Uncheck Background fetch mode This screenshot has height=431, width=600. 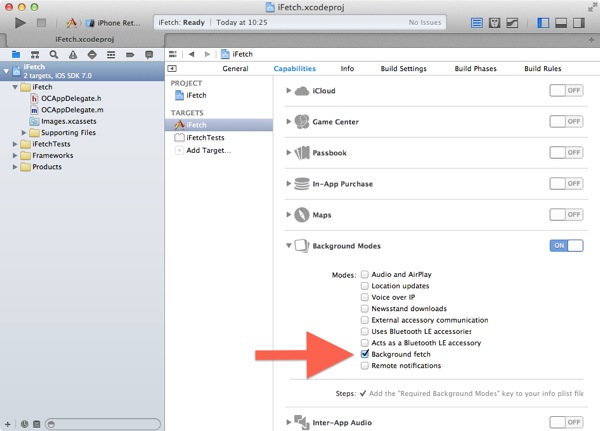(365, 354)
